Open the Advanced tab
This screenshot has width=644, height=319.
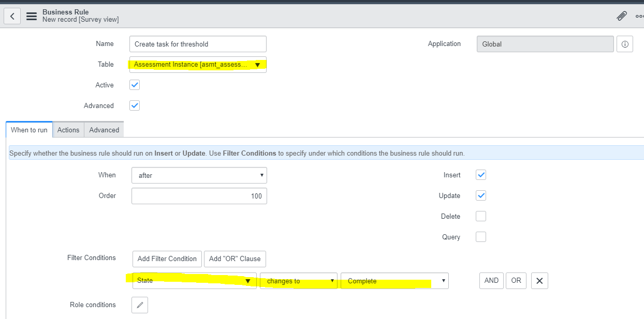click(104, 130)
